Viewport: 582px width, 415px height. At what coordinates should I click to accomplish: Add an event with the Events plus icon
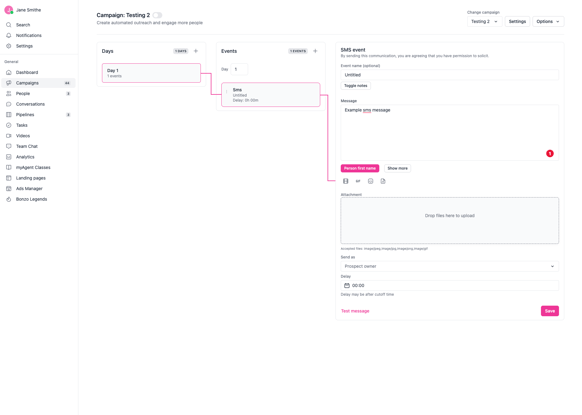click(x=315, y=51)
